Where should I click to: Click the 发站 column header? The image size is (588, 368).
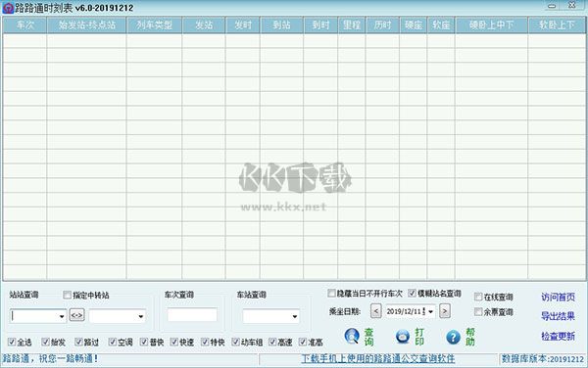[x=204, y=25]
